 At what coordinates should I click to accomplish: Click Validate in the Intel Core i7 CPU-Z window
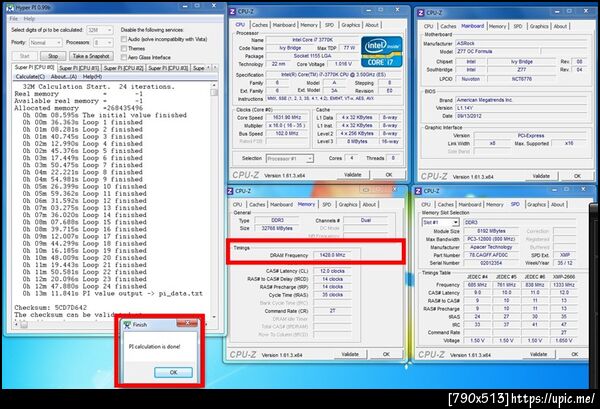pos(352,174)
